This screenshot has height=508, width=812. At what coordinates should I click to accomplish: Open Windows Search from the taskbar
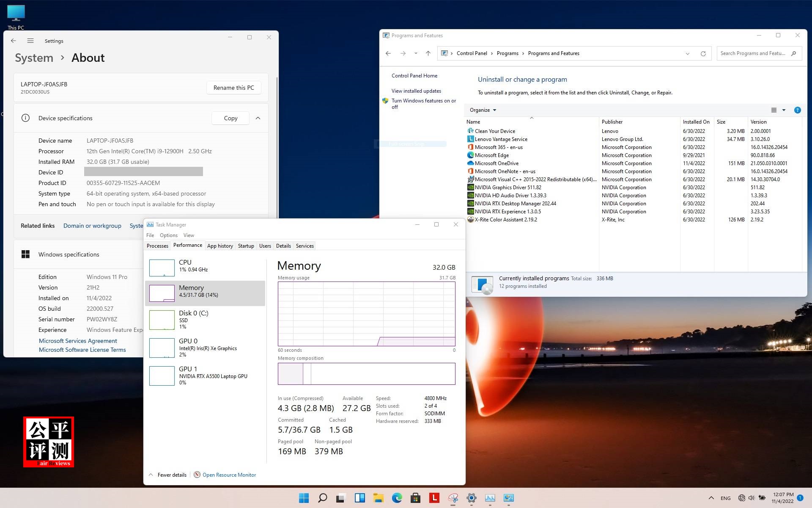322,498
